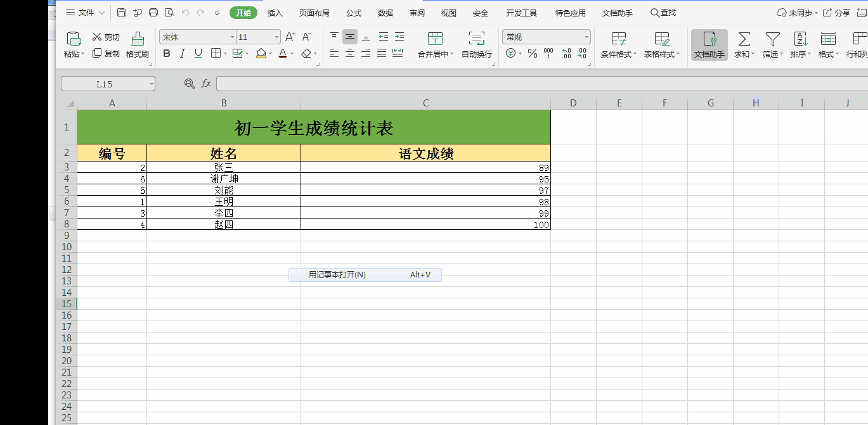This screenshot has width=868, height=425.
Task: Switch to the 插入 ribbon tab
Action: click(x=275, y=13)
